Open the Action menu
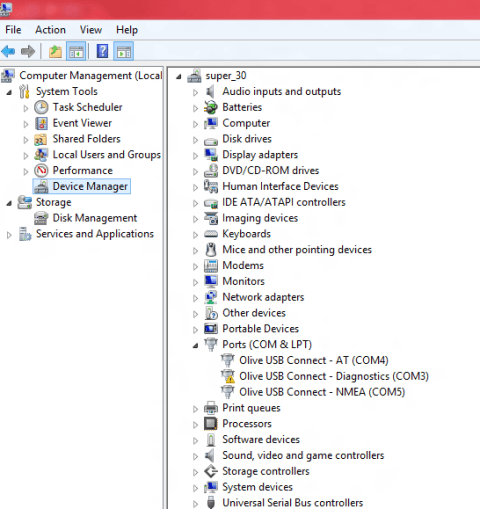The height and width of the screenshot is (509, 480). coord(50,30)
